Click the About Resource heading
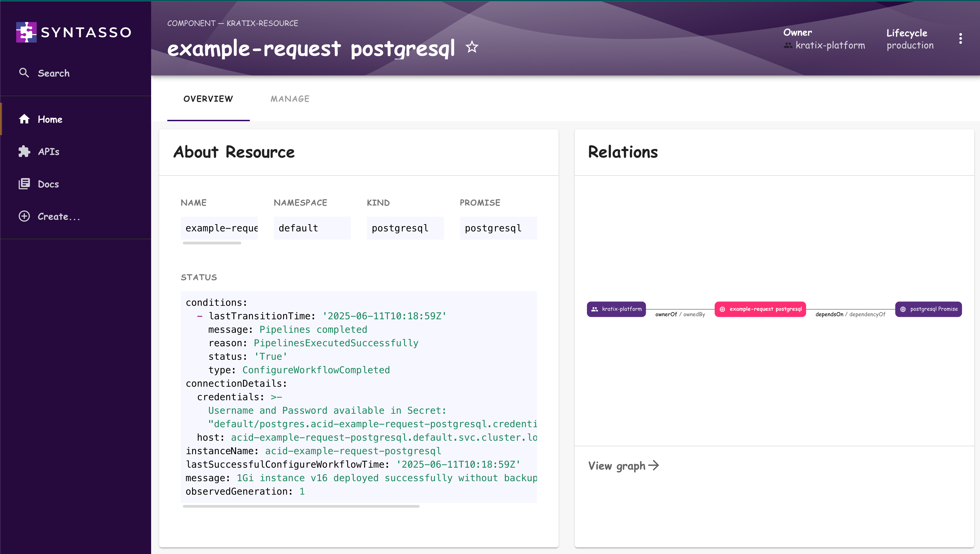The height and width of the screenshot is (554, 980). coord(234,152)
